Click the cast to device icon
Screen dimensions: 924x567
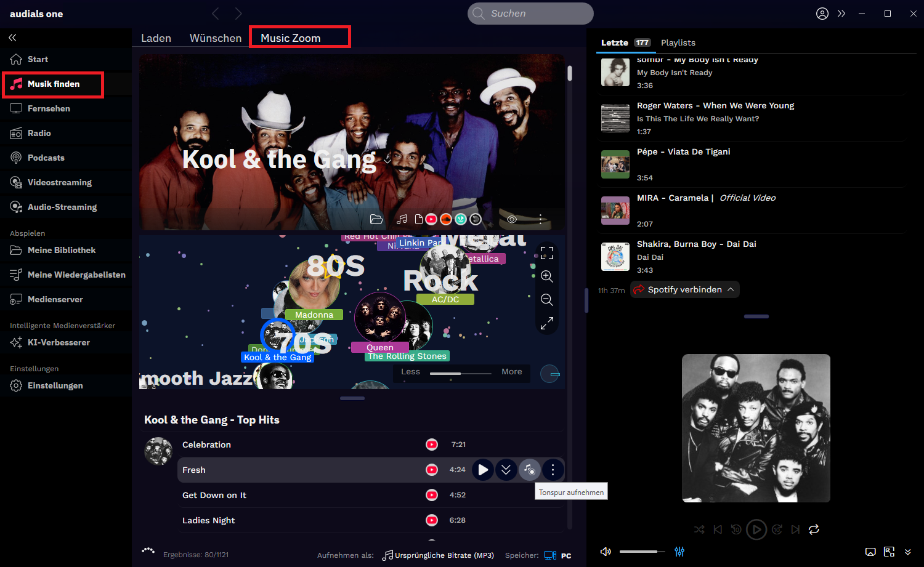pos(870,552)
